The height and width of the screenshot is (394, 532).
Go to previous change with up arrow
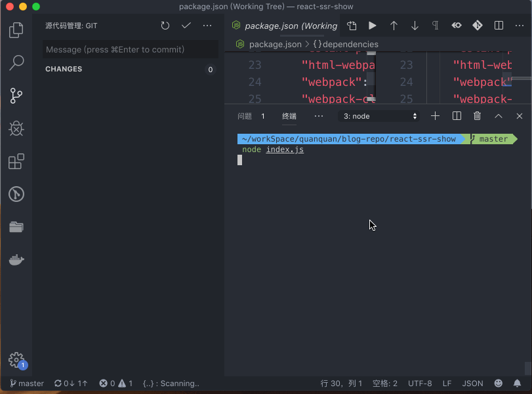[394, 26]
